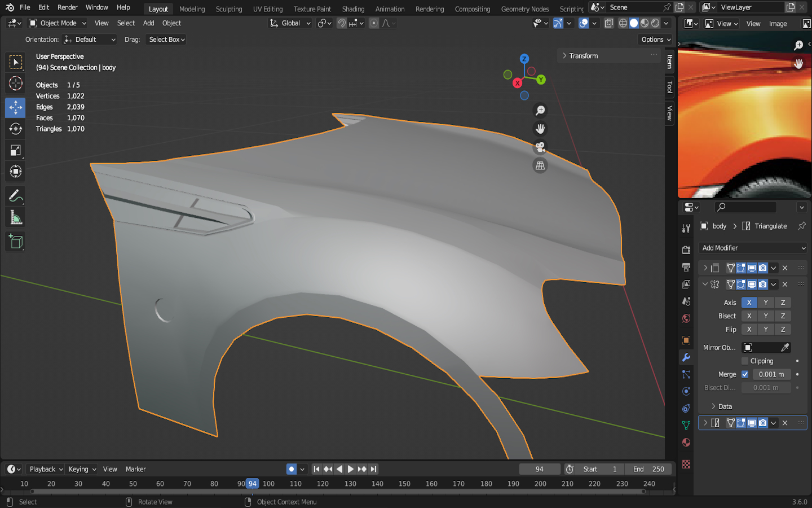Click the End frame field
The image size is (812, 508).
648,469
